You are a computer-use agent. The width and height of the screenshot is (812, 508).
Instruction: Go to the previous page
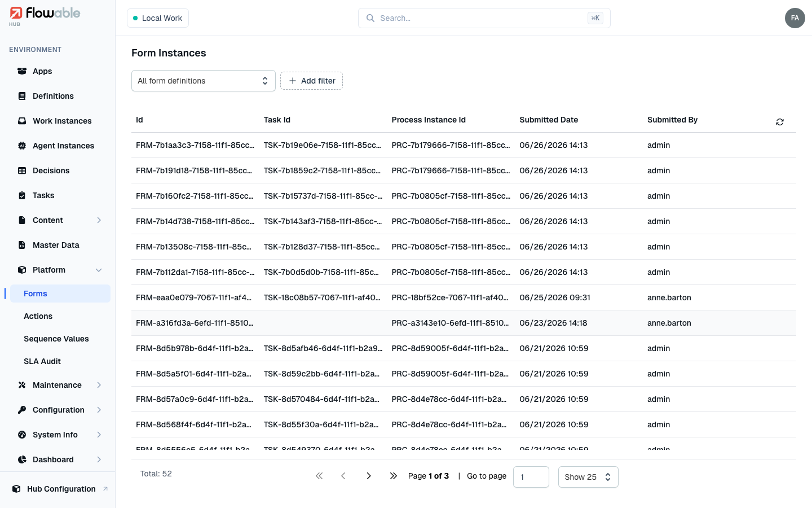click(x=343, y=476)
